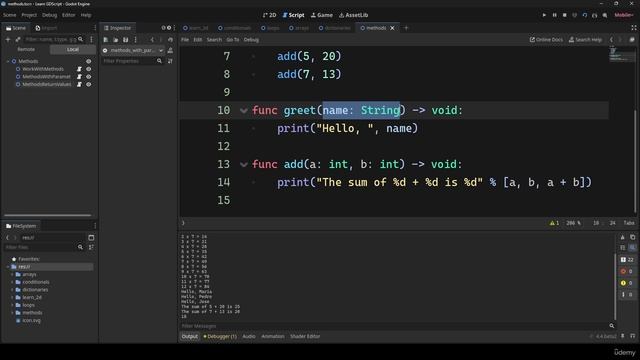Open Online Docs link
This screenshot has width=640, height=360.
546,40
